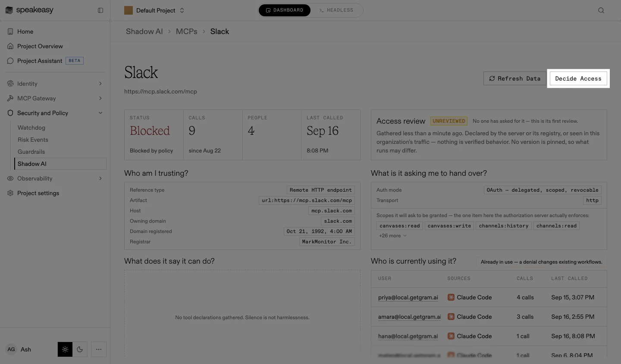Click the canvases:write scope tag
621x364 pixels.
tap(449, 226)
